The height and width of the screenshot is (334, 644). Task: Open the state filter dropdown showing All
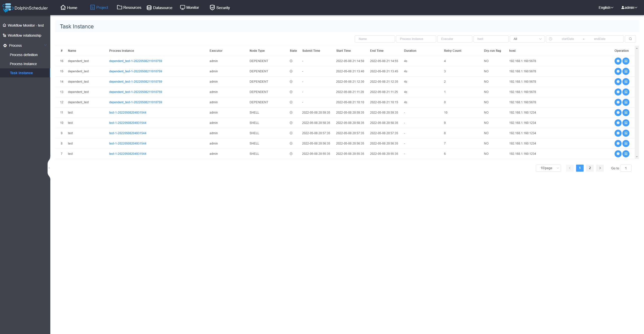click(527, 39)
